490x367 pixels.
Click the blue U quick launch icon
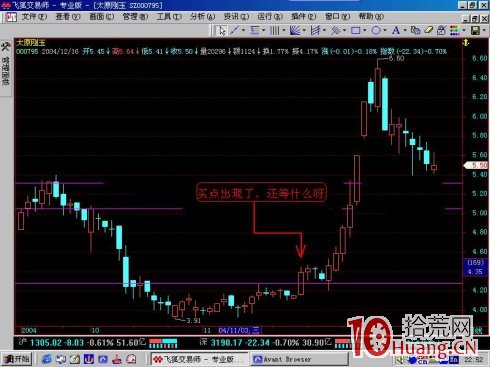(x=89, y=359)
